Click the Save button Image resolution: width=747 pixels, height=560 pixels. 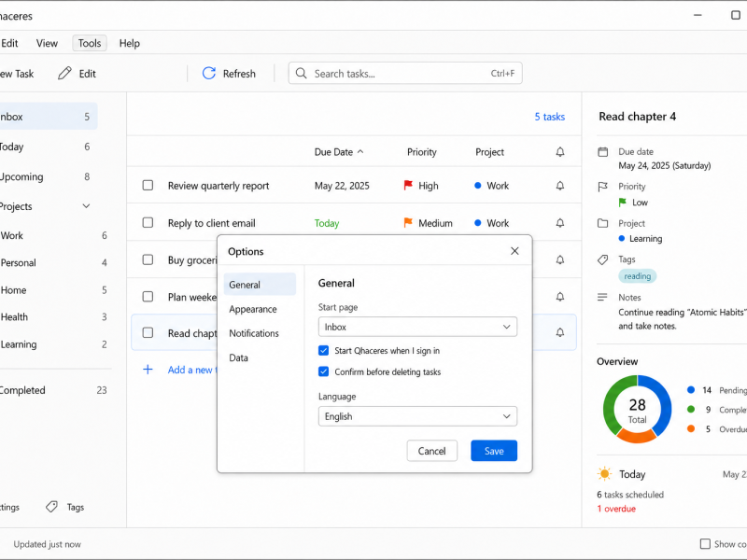[x=494, y=451]
